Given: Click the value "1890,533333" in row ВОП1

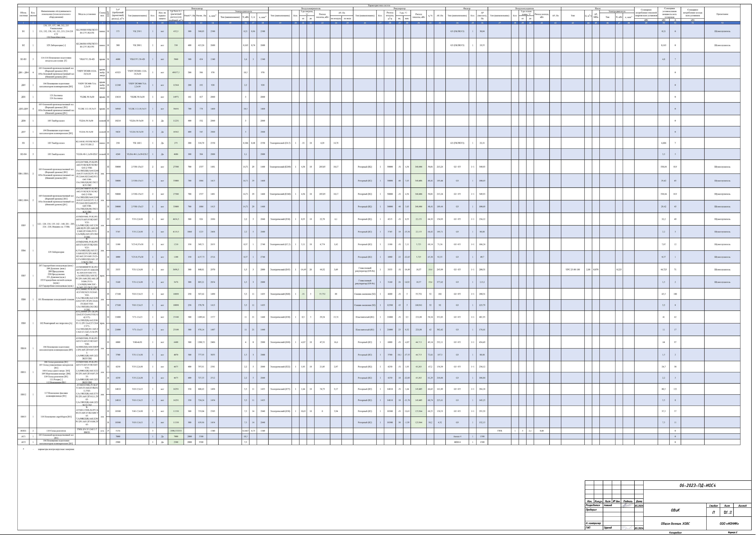Looking at the screenshot, I should tap(176, 431).
